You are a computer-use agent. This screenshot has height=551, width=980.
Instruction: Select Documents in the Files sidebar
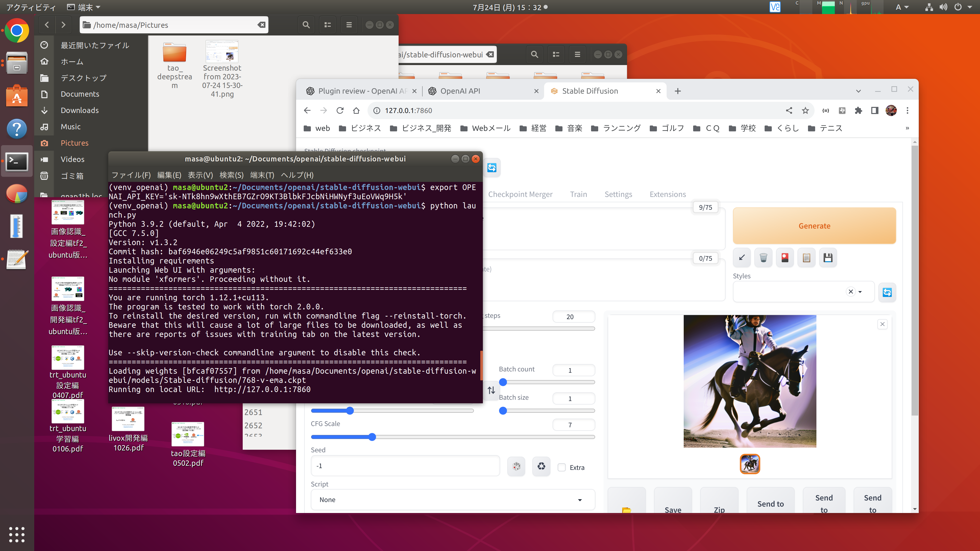80,94
